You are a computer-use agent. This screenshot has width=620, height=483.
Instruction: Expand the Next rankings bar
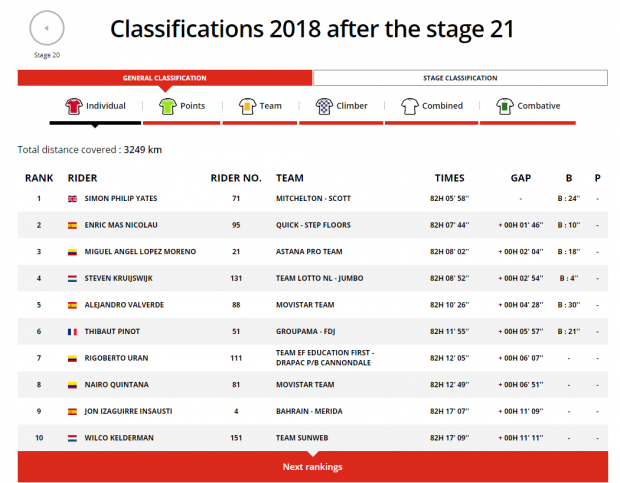click(313, 467)
